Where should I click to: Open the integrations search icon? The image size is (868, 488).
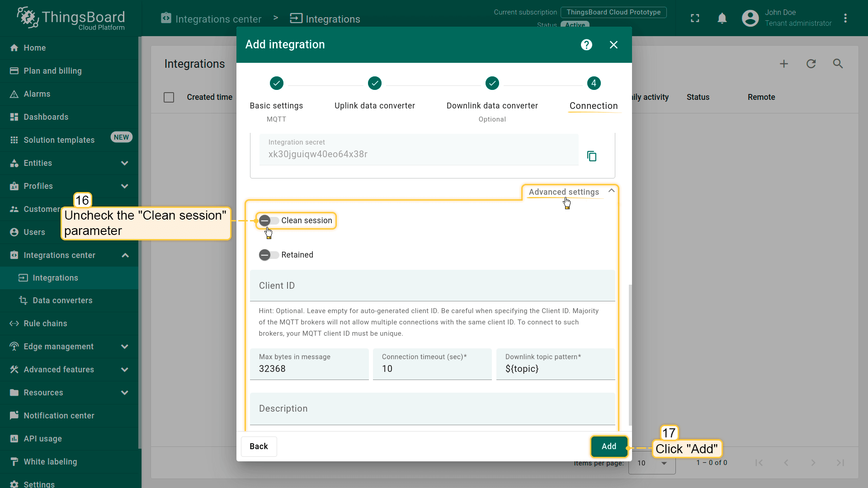point(838,64)
